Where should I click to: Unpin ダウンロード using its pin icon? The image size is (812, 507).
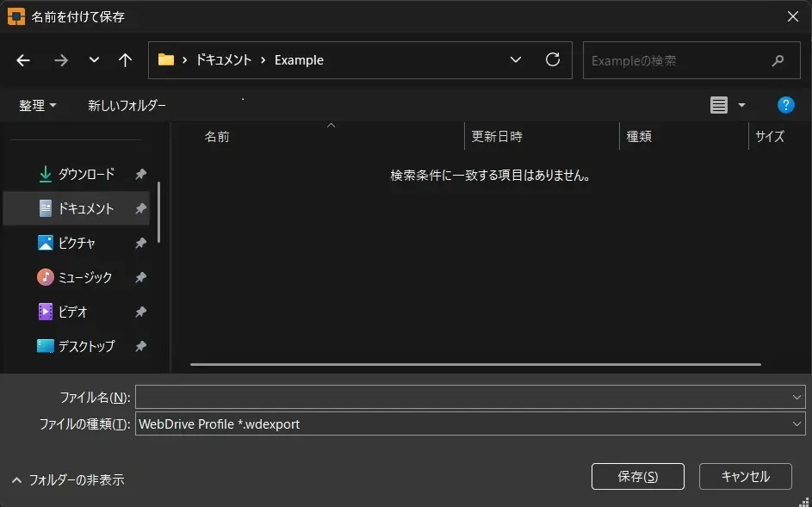point(140,175)
